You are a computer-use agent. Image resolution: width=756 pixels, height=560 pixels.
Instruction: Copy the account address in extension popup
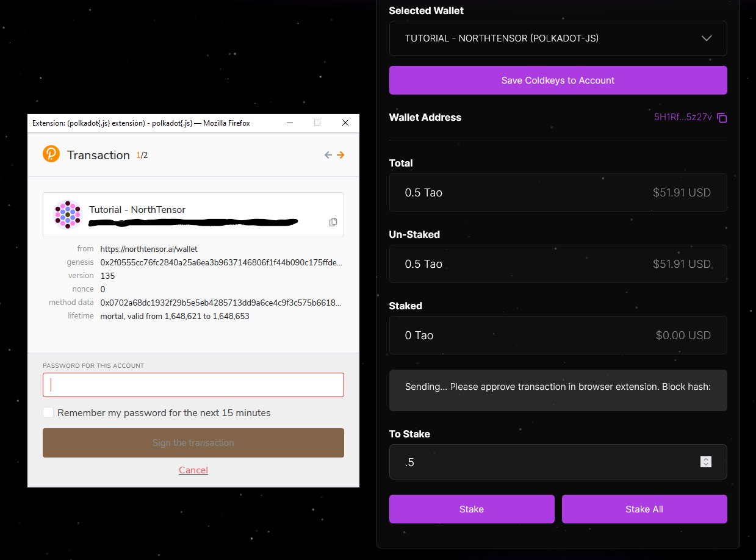tap(333, 222)
